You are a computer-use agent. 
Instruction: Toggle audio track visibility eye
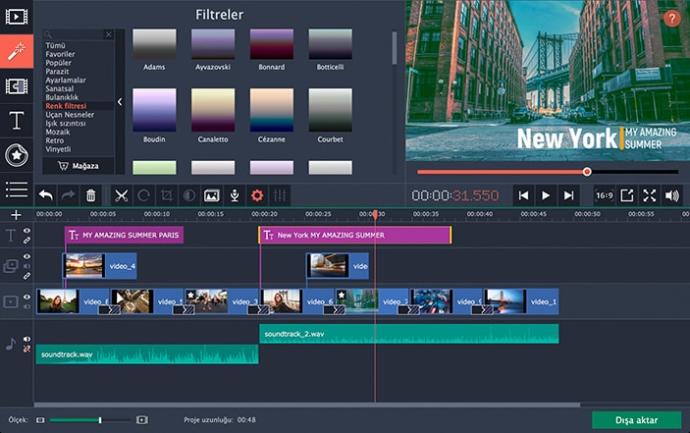[27, 339]
